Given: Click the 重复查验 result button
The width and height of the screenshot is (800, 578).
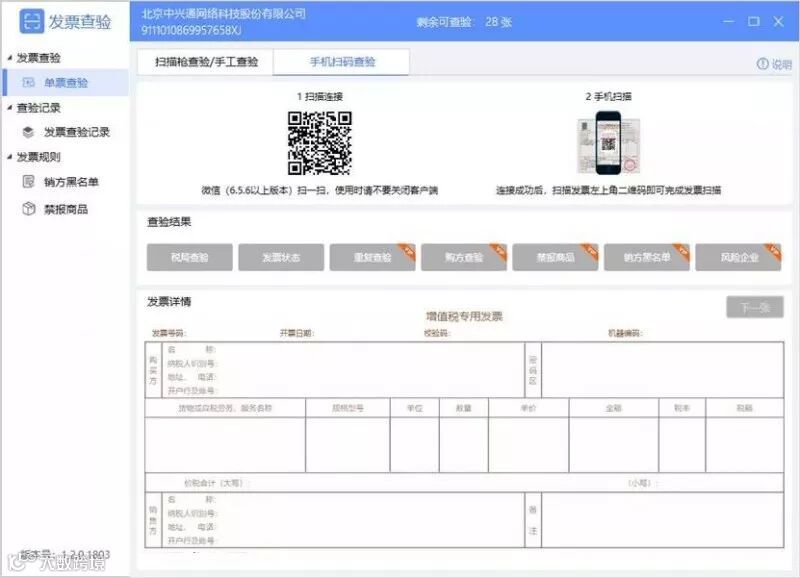Looking at the screenshot, I should 372,257.
